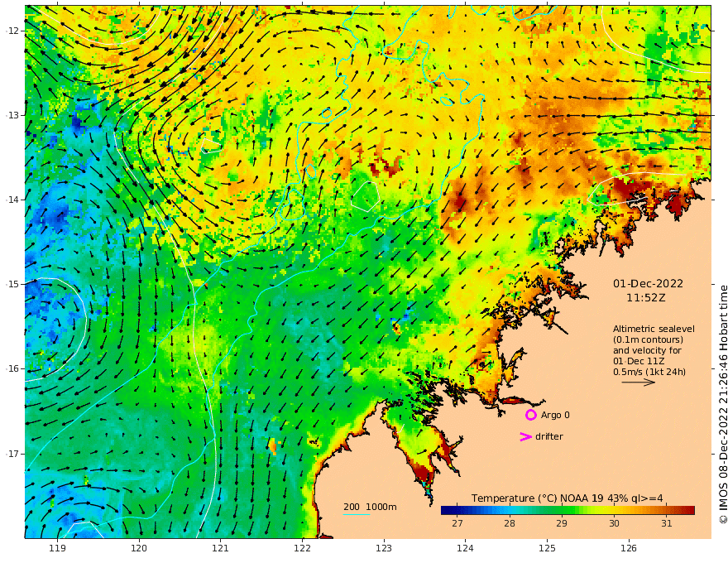Click longitude axis label 124

(466, 548)
